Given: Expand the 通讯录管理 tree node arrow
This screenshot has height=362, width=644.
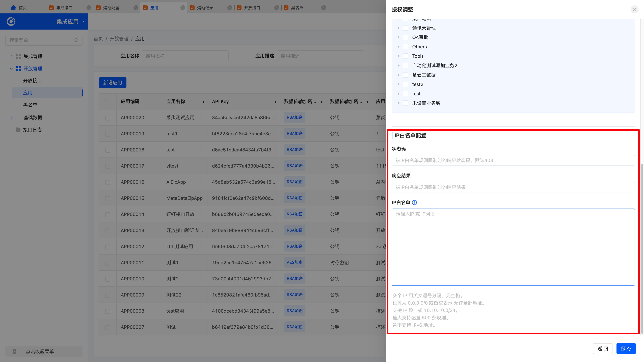Looking at the screenshot, I should (x=398, y=28).
